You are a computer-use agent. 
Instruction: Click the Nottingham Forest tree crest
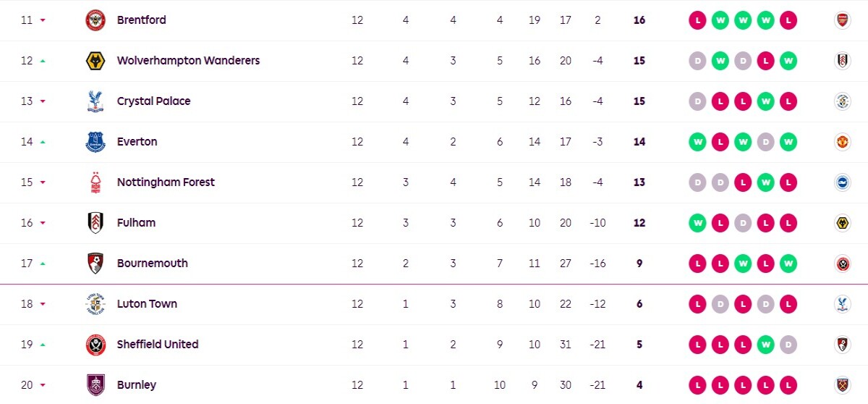pyautogui.click(x=95, y=182)
